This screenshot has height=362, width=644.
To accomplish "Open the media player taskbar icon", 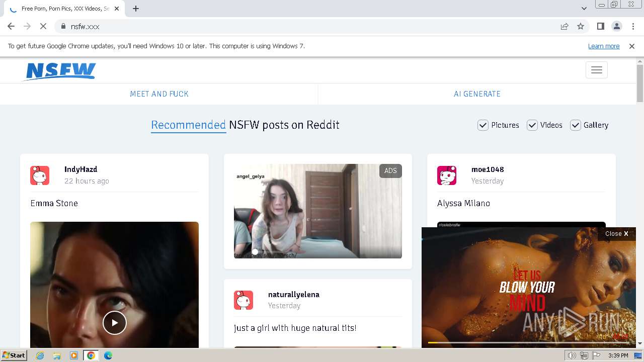I will (x=74, y=355).
